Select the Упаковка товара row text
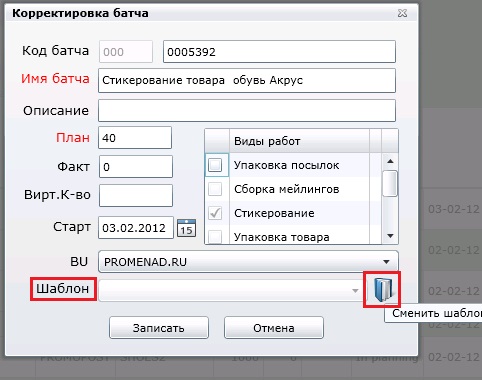This screenshot has height=380, width=482. coord(282,237)
